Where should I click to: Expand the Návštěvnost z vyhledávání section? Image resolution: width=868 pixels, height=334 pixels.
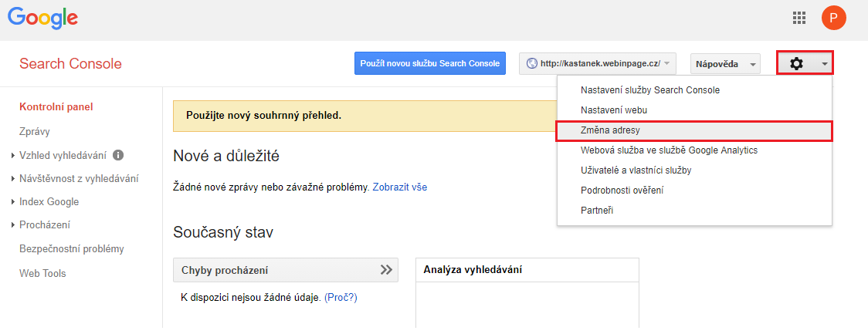point(79,179)
